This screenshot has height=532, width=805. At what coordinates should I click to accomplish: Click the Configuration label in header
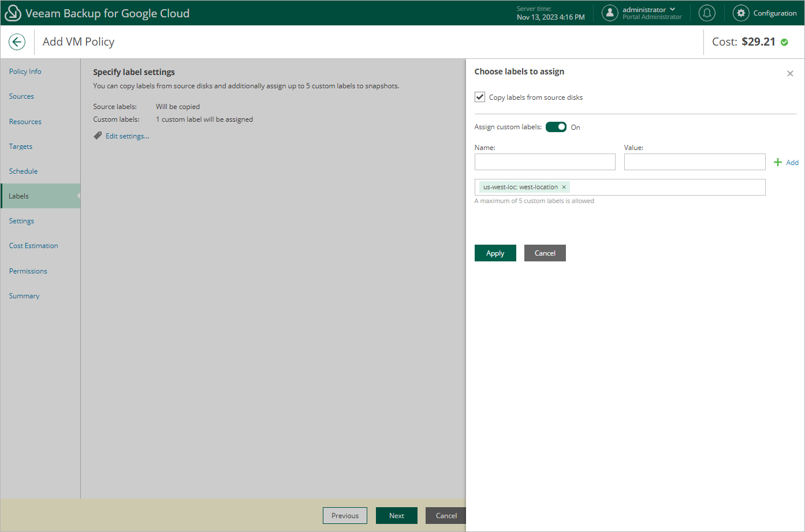pos(775,13)
